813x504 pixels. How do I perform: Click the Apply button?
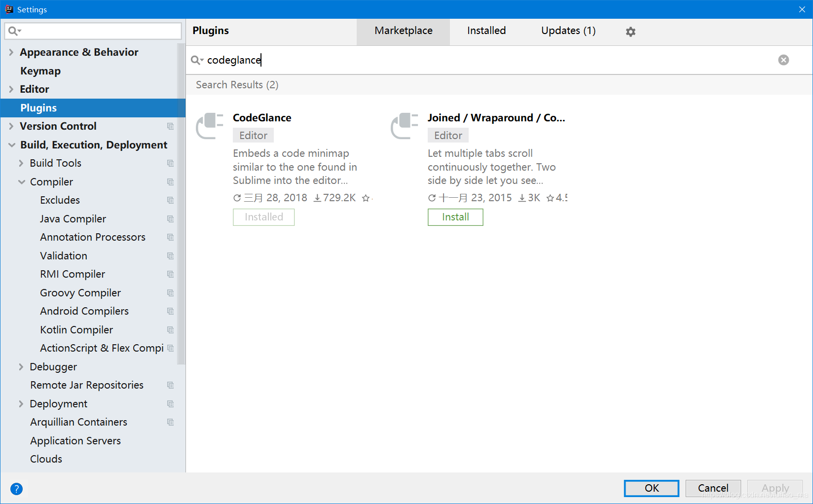tap(775, 488)
